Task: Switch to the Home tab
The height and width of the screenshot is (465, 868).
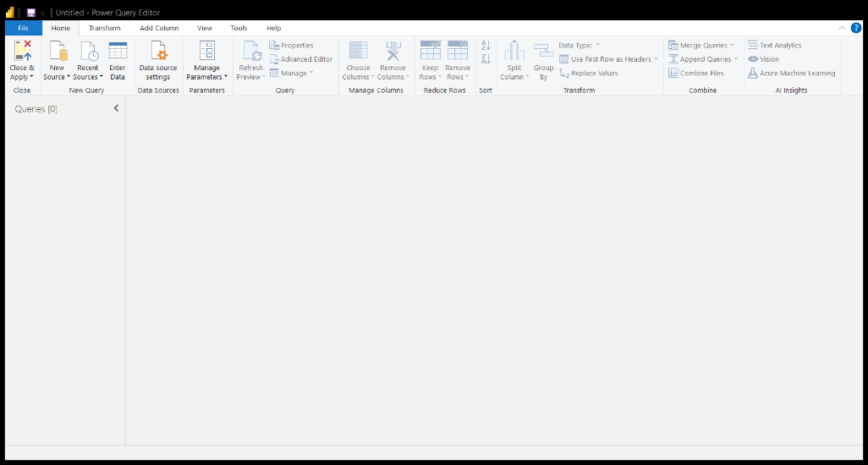Action: (x=61, y=28)
